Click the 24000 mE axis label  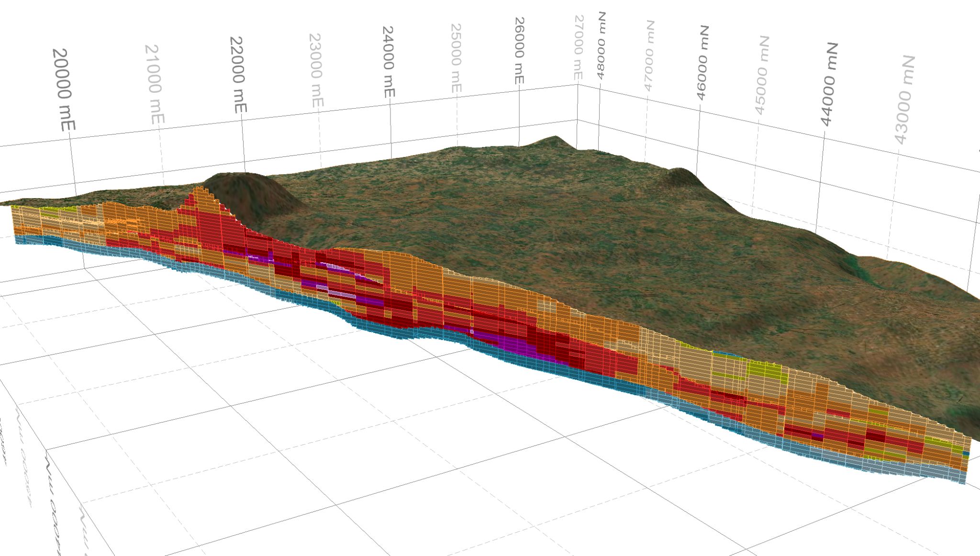pyautogui.click(x=388, y=62)
